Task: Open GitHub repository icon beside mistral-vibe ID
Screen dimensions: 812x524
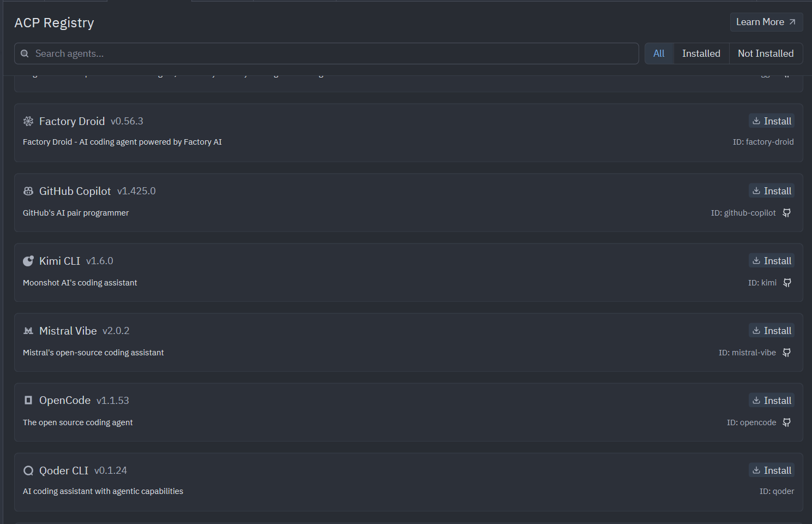Action: (786, 353)
